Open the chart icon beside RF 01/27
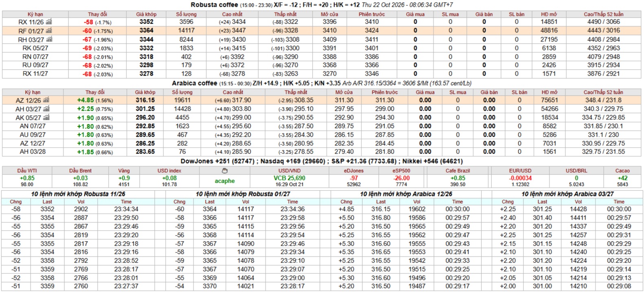This screenshot has height=292, width=644. [x=49, y=31]
